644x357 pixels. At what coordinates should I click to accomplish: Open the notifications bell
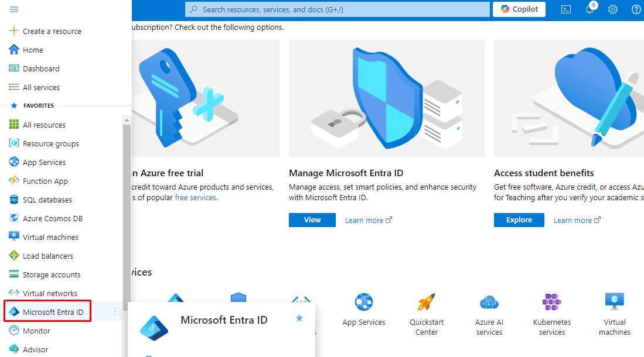point(590,9)
